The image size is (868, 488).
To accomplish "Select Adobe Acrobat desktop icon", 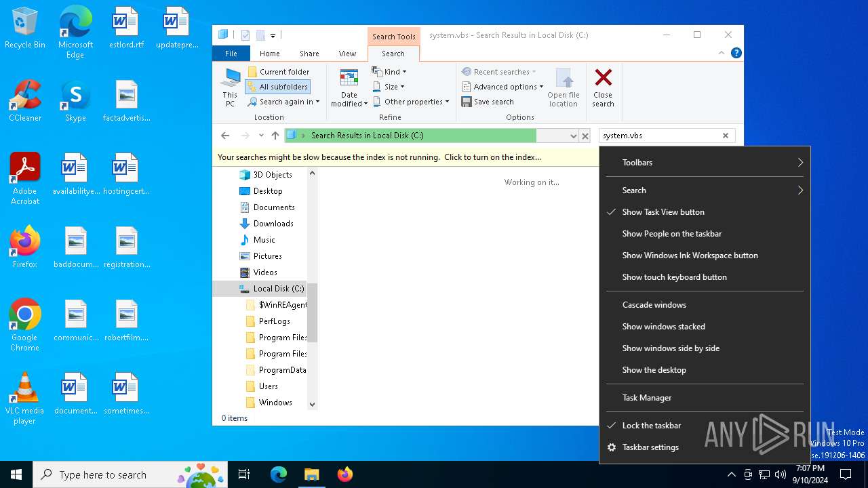I will 25,179.
